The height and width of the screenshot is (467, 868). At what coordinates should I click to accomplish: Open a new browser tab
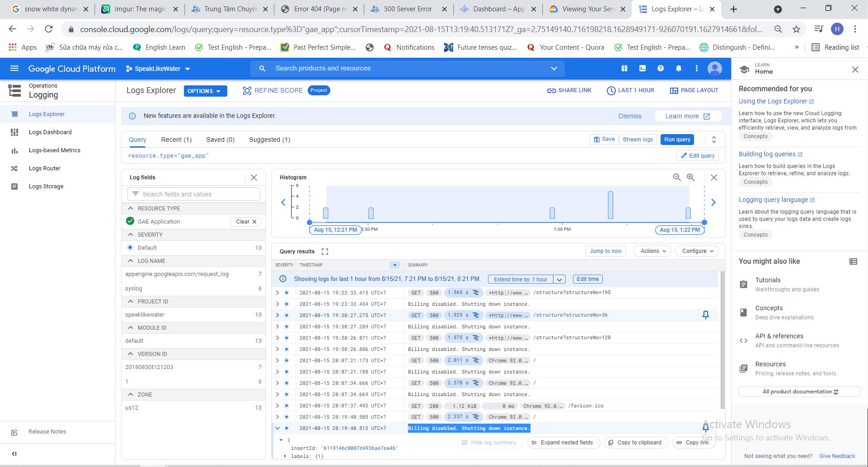coord(734,9)
